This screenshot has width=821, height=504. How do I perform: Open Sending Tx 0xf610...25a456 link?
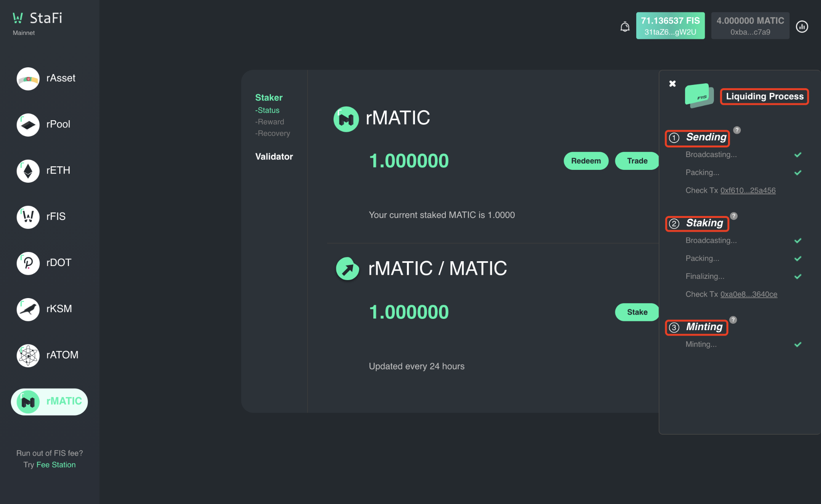click(x=748, y=190)
